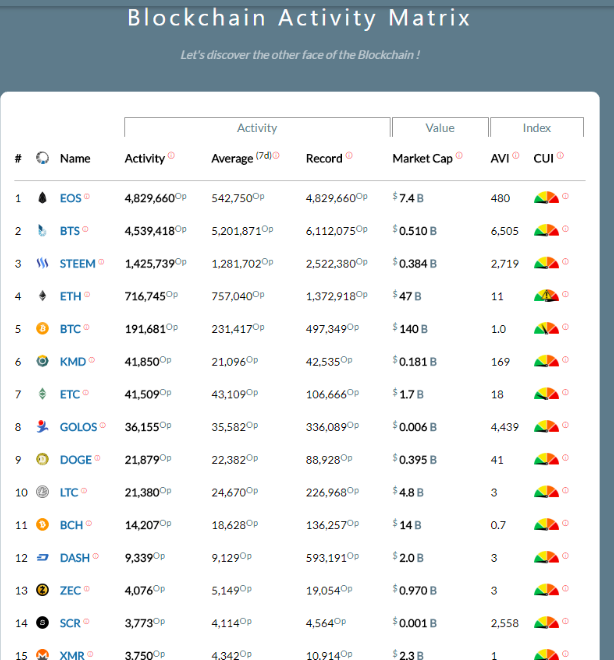
Task: Click the EOS coin logo icon
Action: click(42, 198)
